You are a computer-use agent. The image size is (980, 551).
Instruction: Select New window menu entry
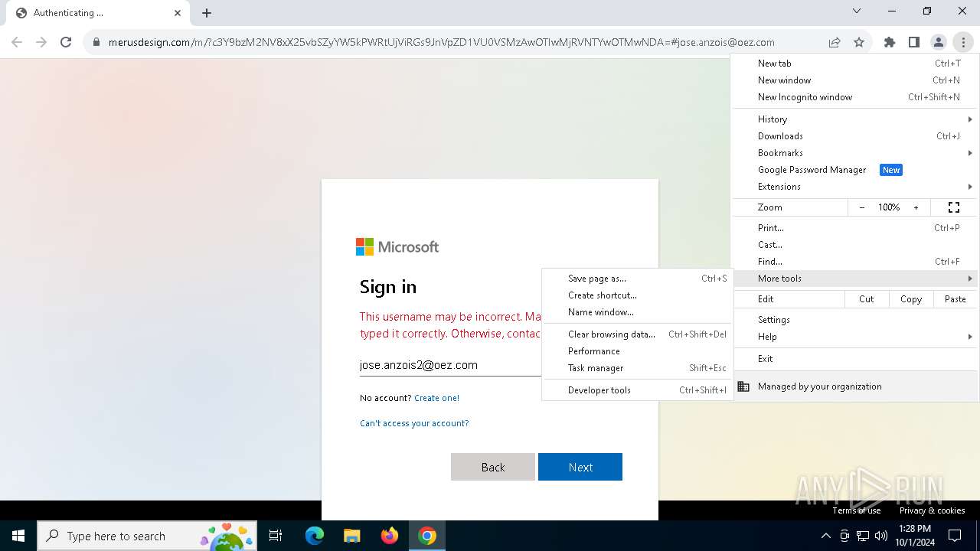coord(855,80)
